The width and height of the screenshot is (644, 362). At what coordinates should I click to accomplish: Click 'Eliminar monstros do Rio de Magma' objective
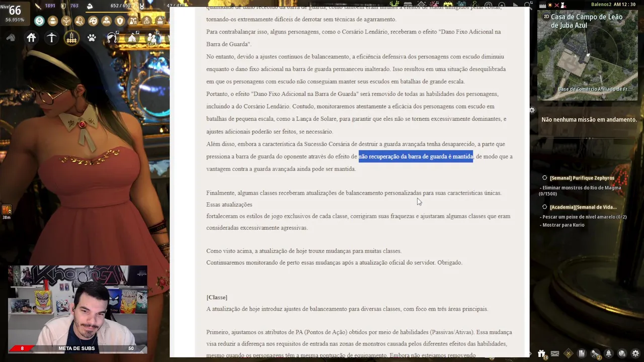(x=580, y=191)
